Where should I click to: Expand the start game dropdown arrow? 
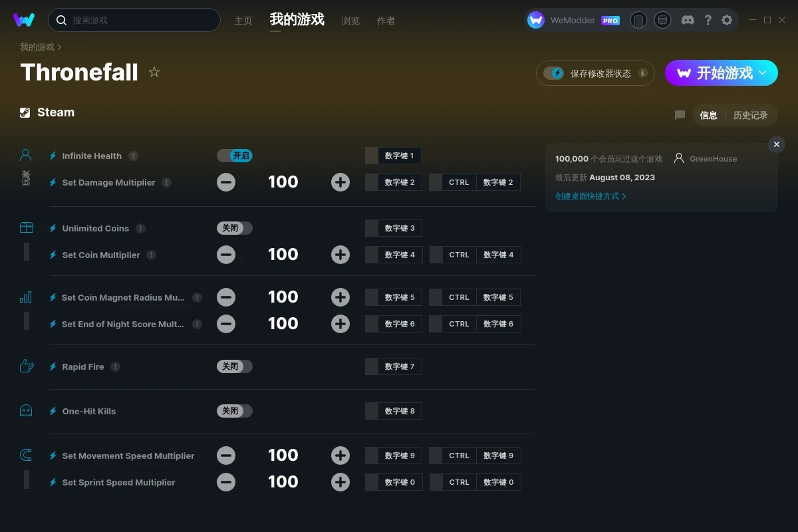(763, 72)
